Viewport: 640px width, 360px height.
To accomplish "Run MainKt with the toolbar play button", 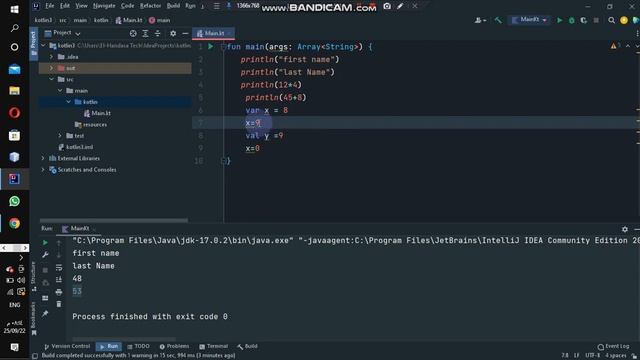I will point(560,20).
